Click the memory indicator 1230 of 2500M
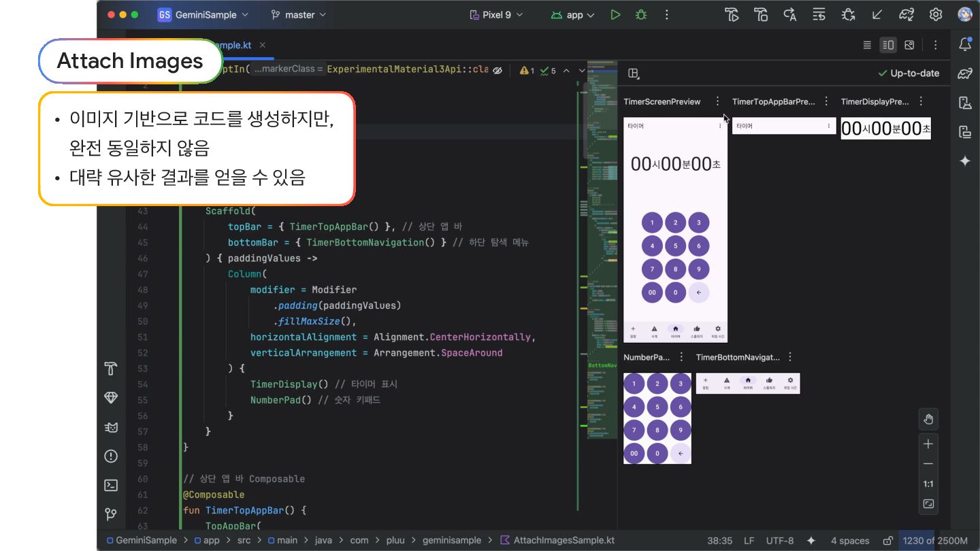This screenshot has height=551, width=980. pos(935,541)
